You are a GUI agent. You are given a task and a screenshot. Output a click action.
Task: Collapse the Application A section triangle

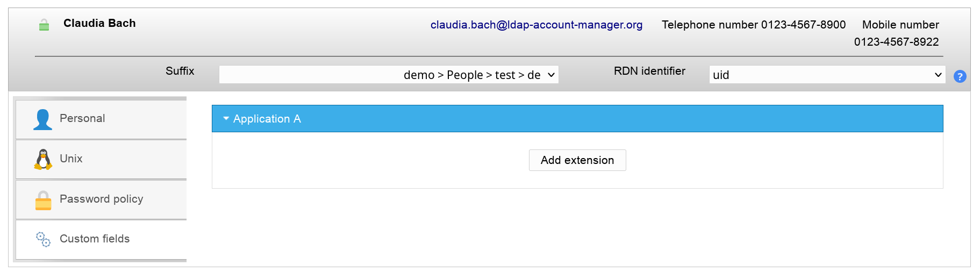pos(226,118)
